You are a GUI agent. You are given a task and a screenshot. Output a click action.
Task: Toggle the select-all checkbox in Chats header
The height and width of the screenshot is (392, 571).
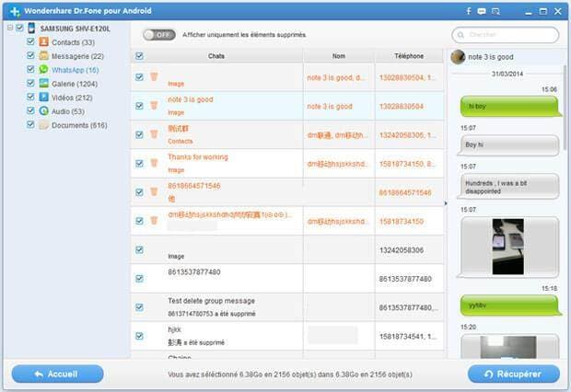click(139, 56)
